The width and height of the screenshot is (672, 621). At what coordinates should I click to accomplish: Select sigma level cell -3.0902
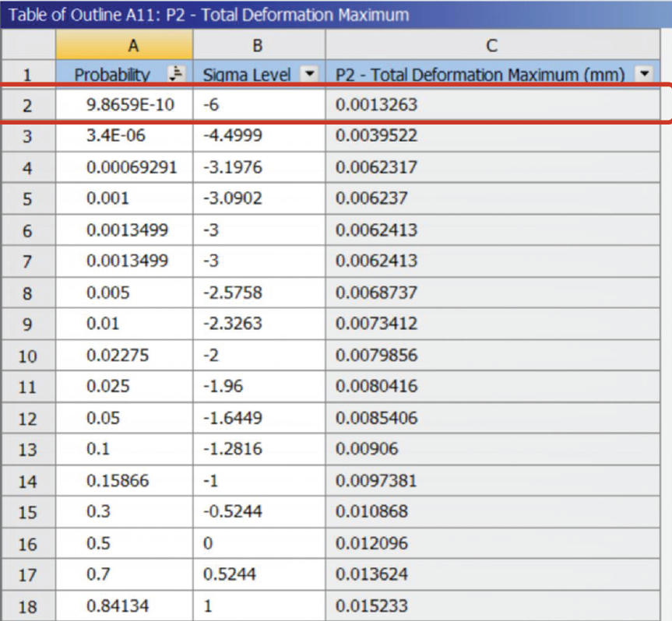259,198
